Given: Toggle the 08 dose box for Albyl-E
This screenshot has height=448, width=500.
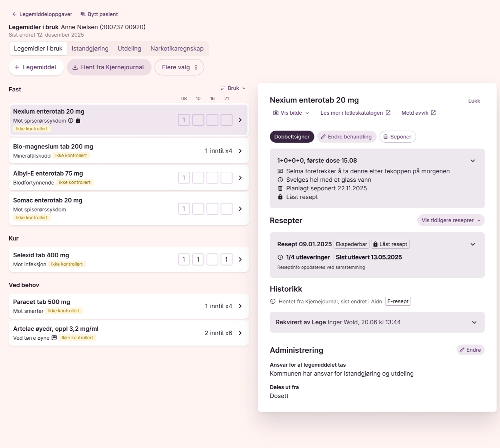Looking at the screenshot, I should (184, 178).
